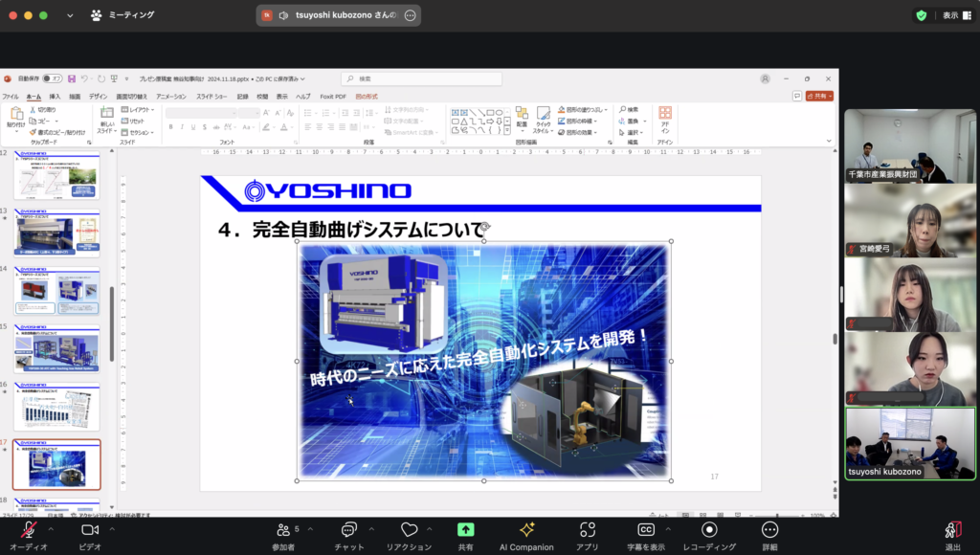Image resolution: width=980 pixels, height=555 pixels.
Task: Open the font color picker
Action: (284, 127)
